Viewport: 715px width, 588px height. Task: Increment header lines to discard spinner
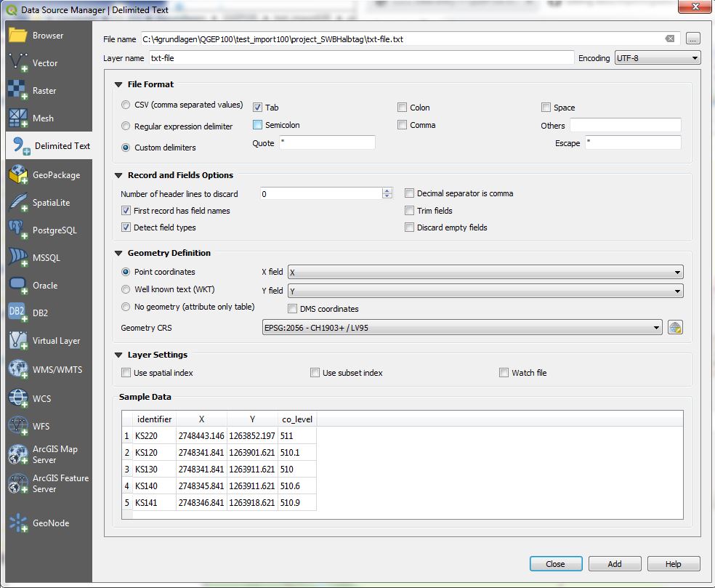coord(387,190)
